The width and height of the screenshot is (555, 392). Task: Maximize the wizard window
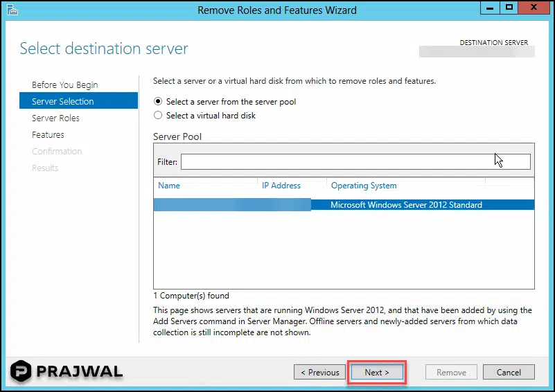point(510,8)
